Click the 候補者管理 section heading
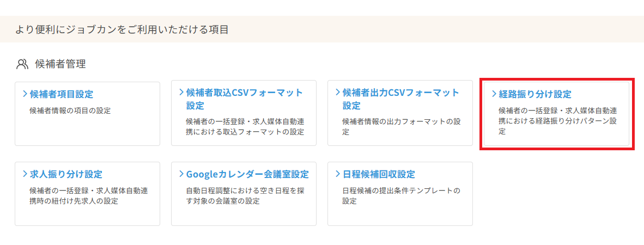 coord(60,64)
